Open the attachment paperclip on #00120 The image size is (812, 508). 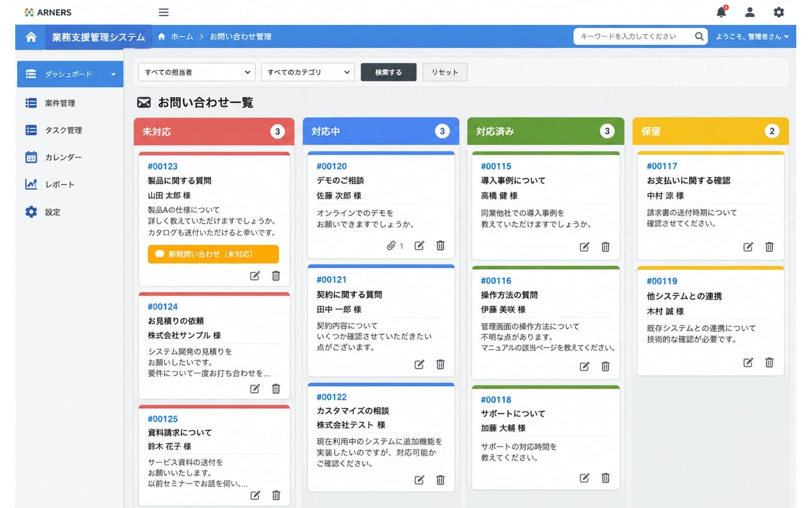(x=391, y=246)
